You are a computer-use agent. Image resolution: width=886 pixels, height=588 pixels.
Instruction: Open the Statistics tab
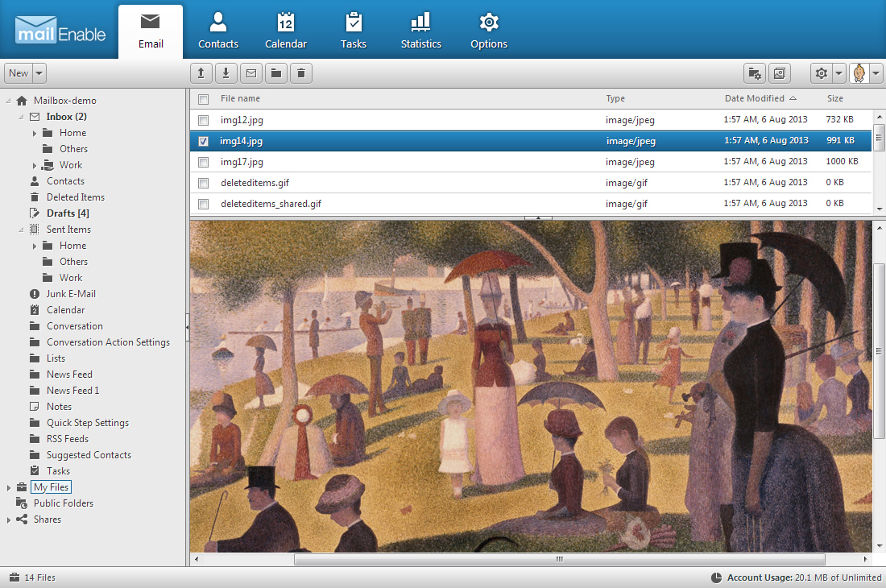click(421, 31)
